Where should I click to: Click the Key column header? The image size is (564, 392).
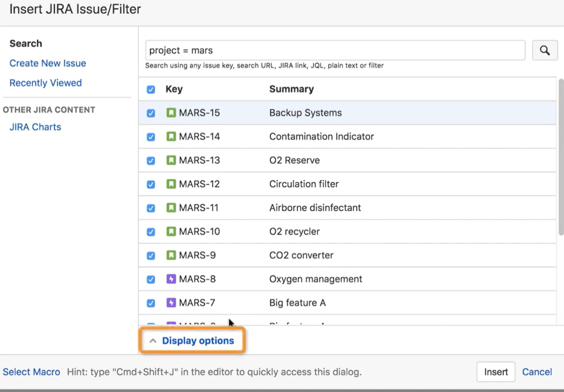[174, 89]
